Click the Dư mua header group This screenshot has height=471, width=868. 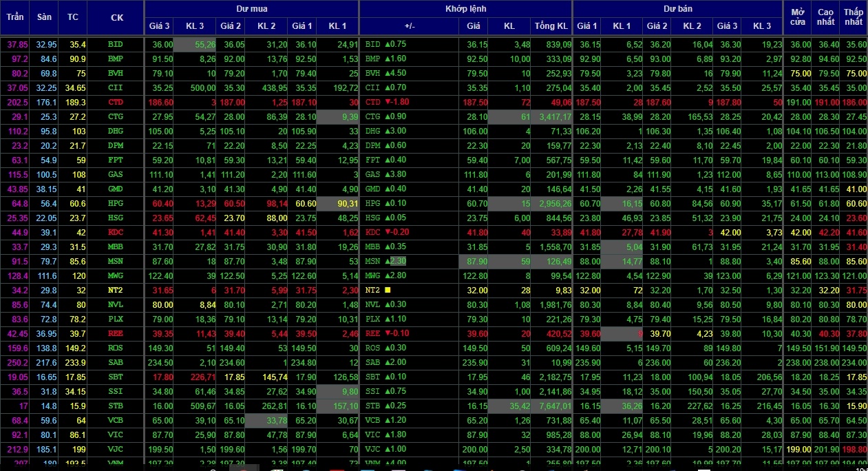251,9
